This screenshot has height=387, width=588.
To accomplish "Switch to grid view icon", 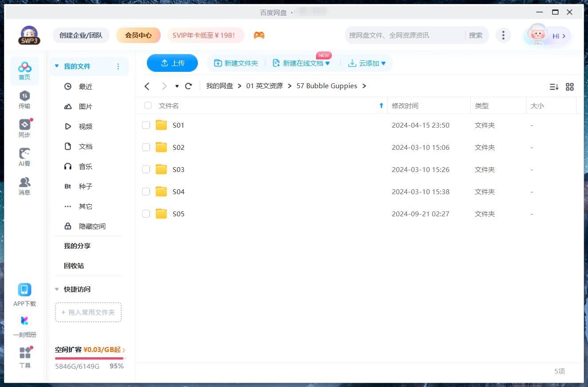I will point(570,87).
